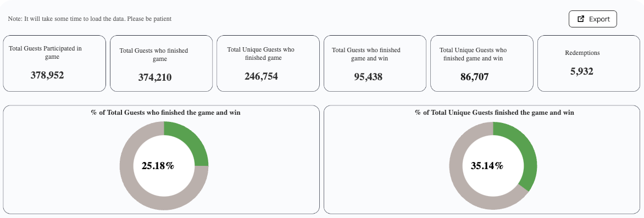Select Total Guests who finished game and win card
The width and height of the screenshot is (644, 218).
coord(375,63)
